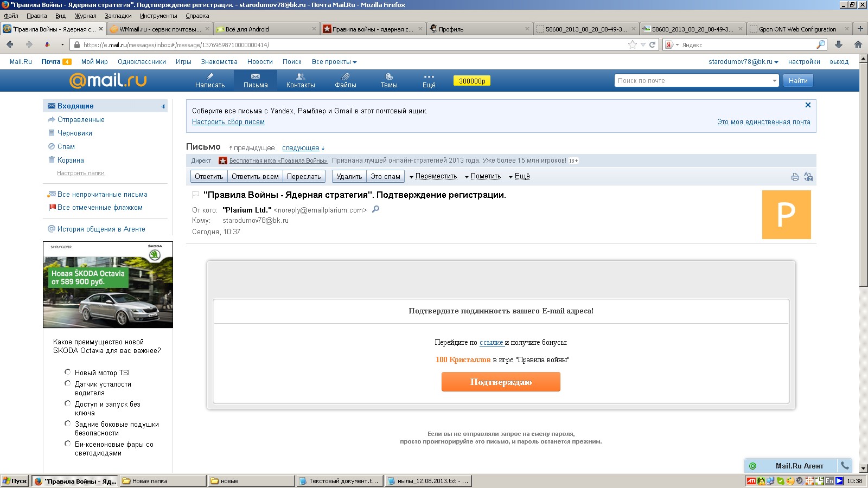Click the mail.ru logo
The width and height of the screenshot is (868, 488).
tap(108, 80)
